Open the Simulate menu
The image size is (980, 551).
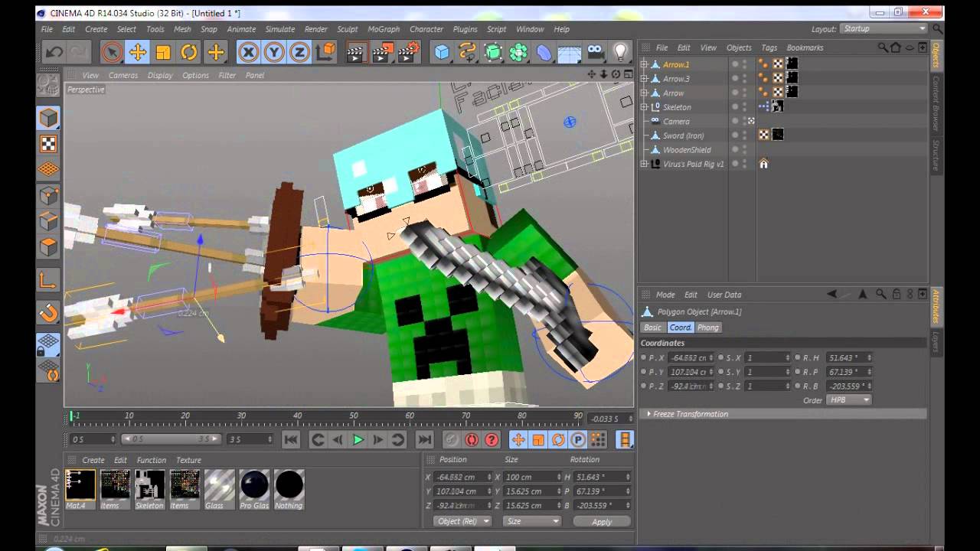point(279,29)
